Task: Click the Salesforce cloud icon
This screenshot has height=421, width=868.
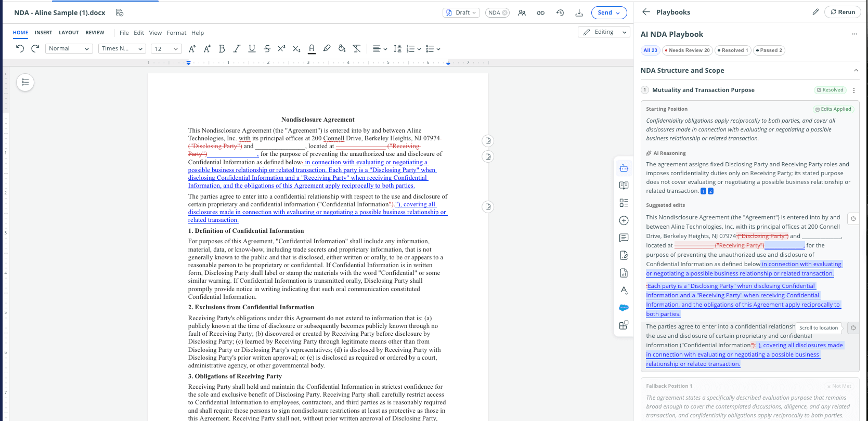Action: click(x=624, y=308)
